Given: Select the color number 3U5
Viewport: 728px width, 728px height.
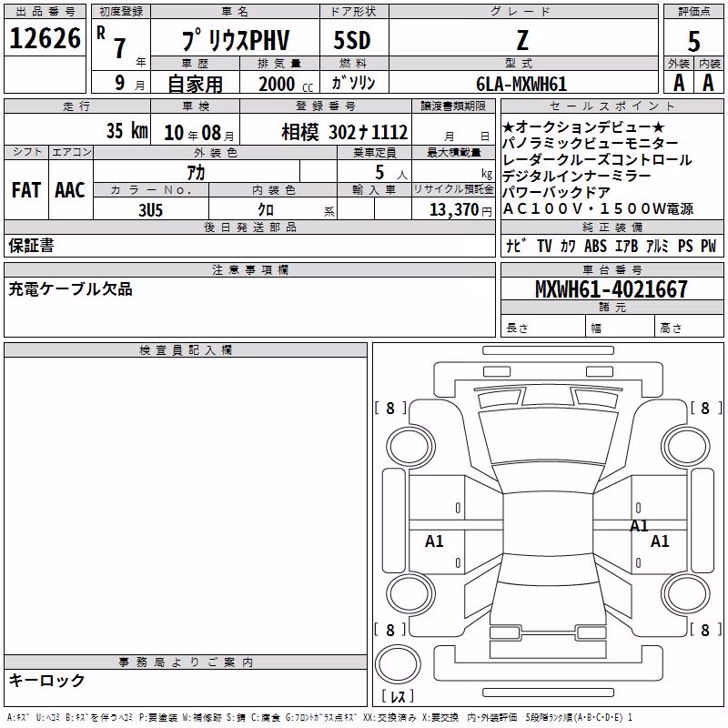Looking at the screenshot, I should 150,210.
